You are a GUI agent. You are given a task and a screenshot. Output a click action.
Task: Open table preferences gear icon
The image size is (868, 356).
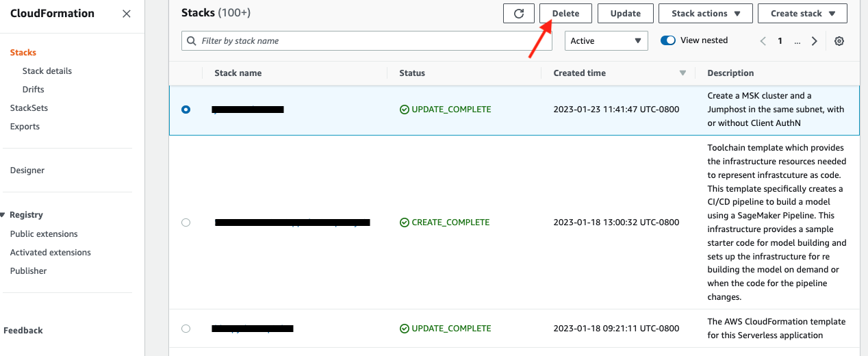(x=839, y=41)
